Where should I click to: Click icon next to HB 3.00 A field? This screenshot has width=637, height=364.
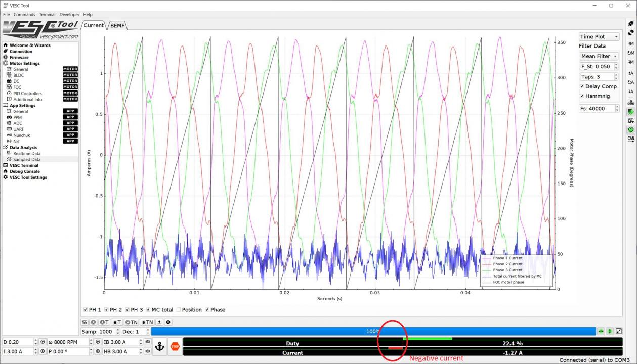pos(147,351)
